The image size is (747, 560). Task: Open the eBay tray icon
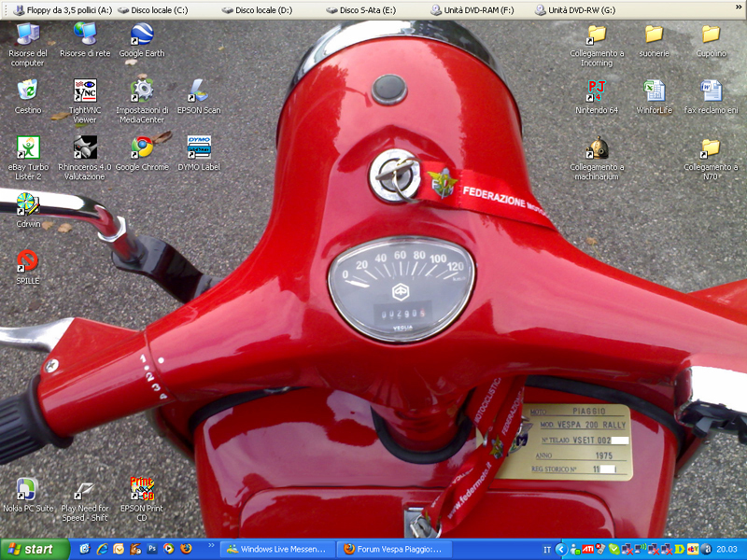693,550
